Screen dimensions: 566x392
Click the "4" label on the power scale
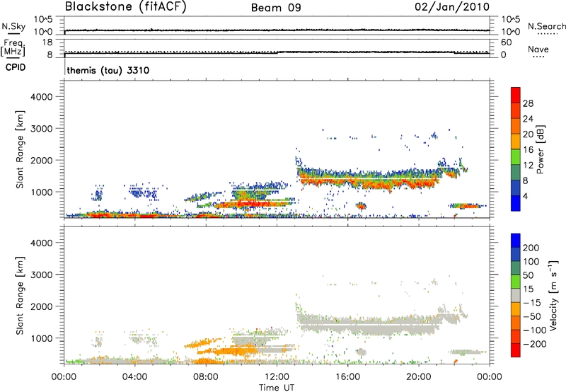[525, 196]
